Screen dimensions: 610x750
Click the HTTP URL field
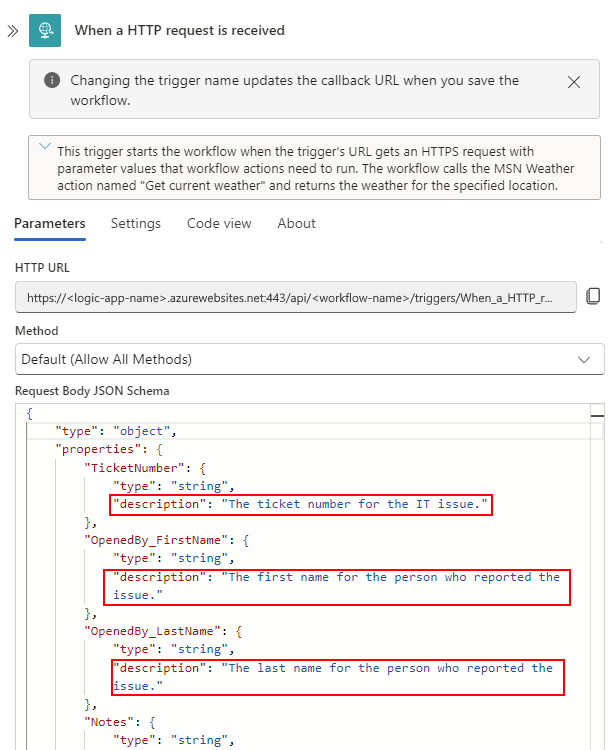pyautogui.click(x=296, y=297)
